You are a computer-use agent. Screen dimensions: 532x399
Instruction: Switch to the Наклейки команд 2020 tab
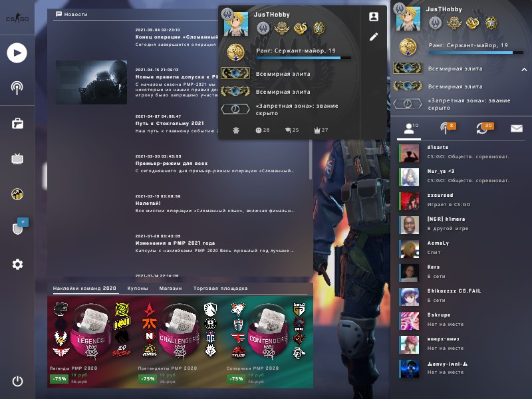tap(84, 289)
